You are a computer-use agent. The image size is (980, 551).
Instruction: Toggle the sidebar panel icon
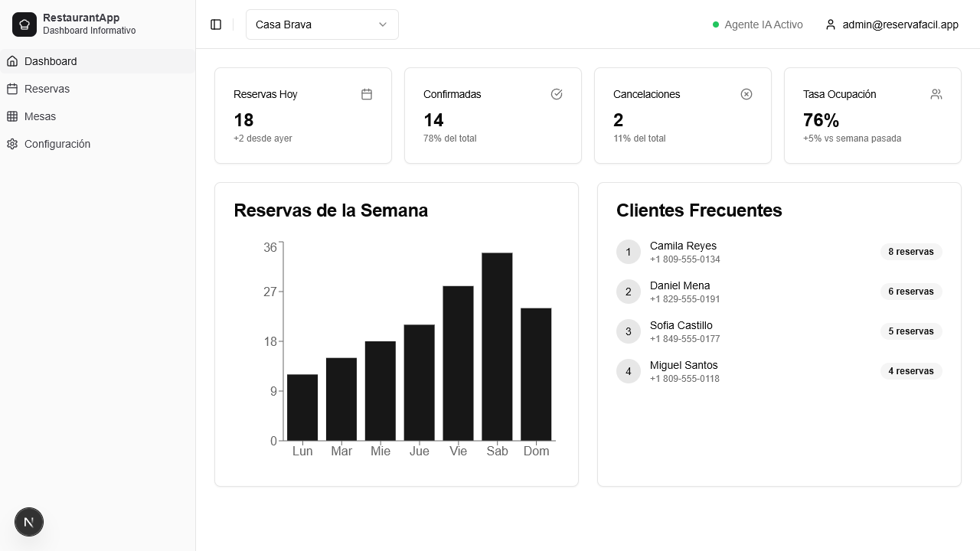click(216, 24)
